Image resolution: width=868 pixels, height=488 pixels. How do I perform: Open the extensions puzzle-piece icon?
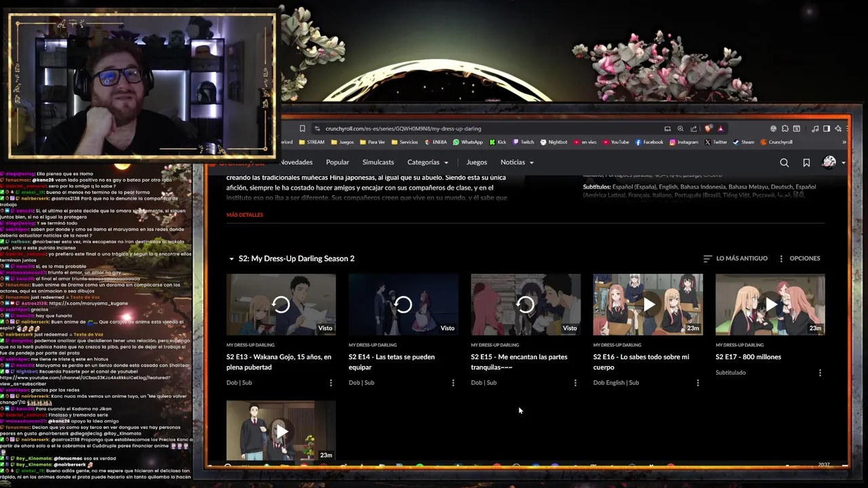785,129
